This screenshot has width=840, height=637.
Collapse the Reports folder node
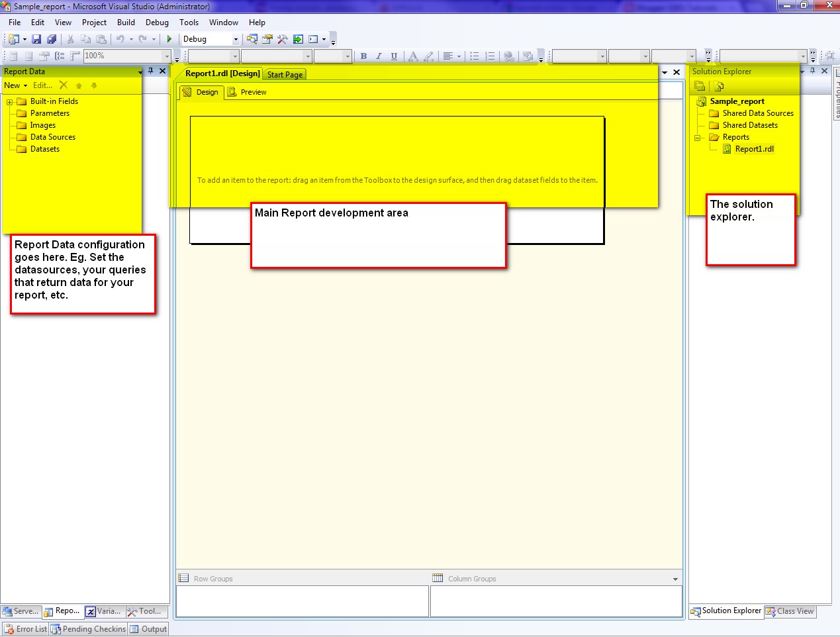(698, 138)
